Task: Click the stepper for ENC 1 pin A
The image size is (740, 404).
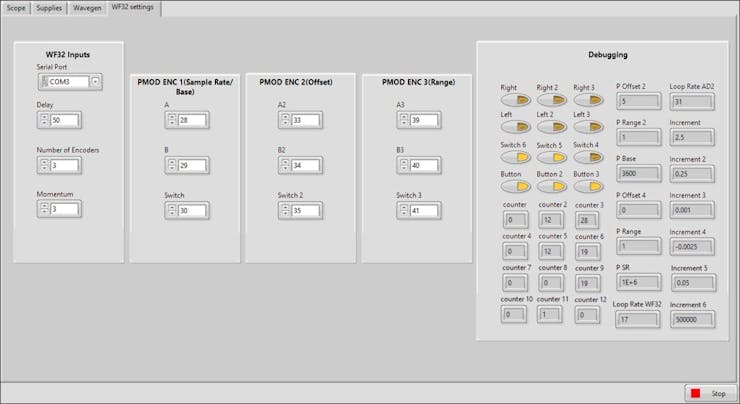Action: (x=172, y=120)
